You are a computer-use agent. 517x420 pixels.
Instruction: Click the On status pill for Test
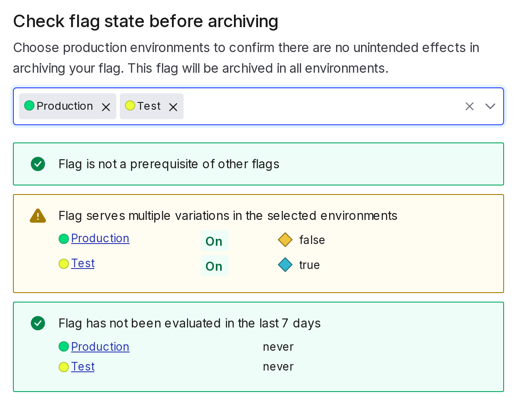pyautogui.click(x=214, y=266)
